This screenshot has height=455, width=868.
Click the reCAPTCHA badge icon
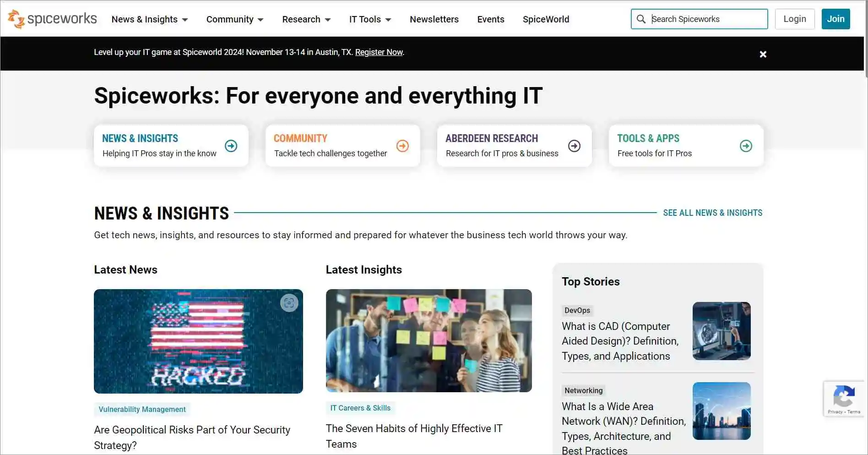pos(844,396)
